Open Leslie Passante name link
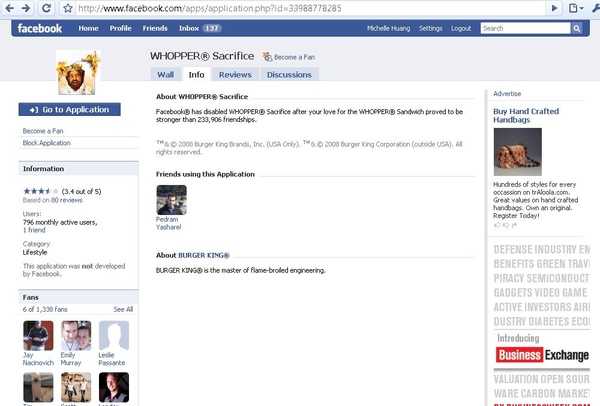Image resolution: width=600 pixels, height=406 pixels. tap(112, 359)
